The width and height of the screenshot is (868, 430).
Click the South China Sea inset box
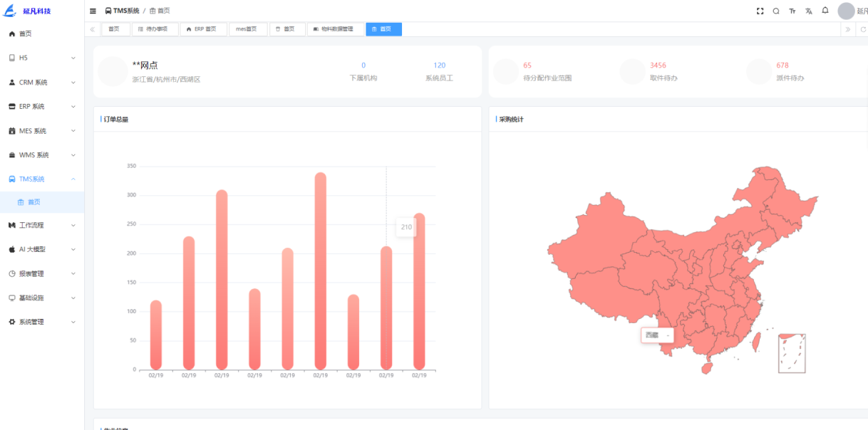(x=792, y=353)
